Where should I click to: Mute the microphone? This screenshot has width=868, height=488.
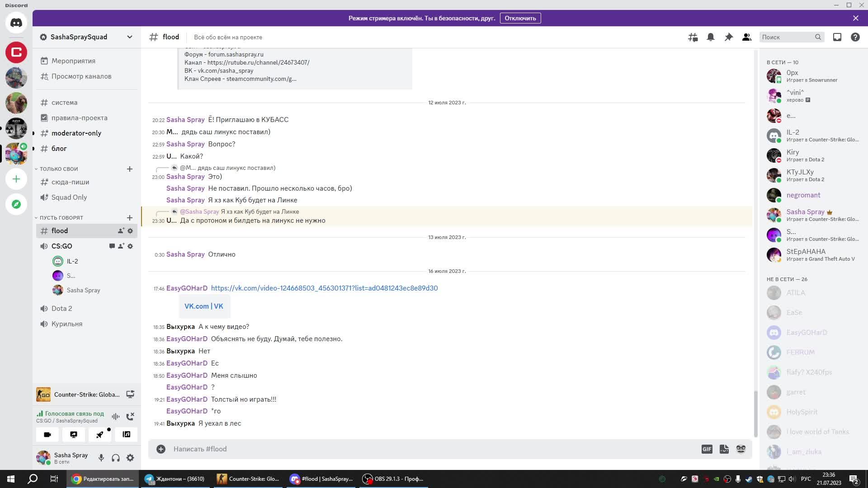pyautogui.click(x=101, y=458)
